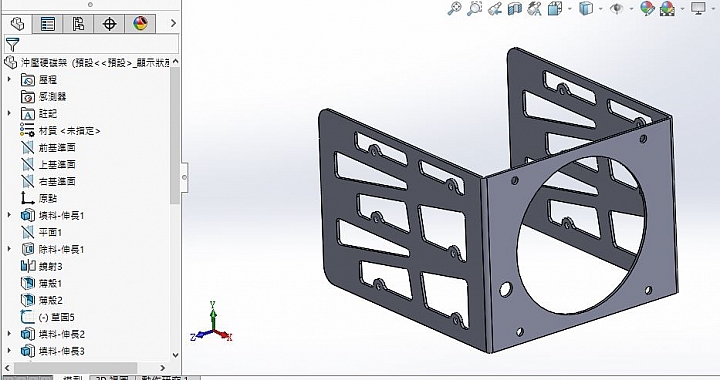Open the ConfigurationManager tab
The image size is (720, 380).
click(78, 23)
